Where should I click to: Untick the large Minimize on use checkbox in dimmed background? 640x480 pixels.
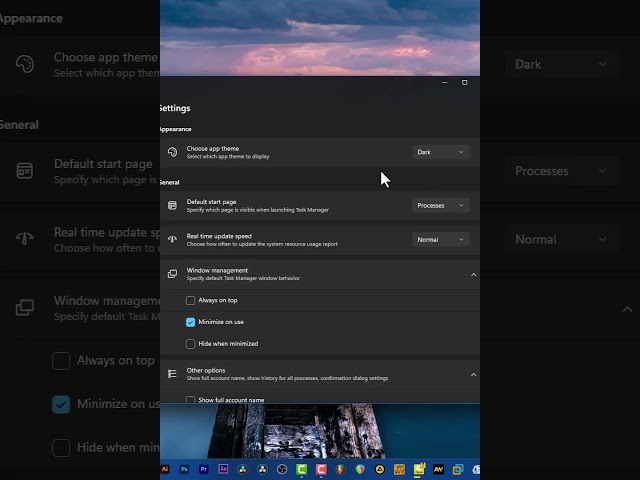coord(61,404)
